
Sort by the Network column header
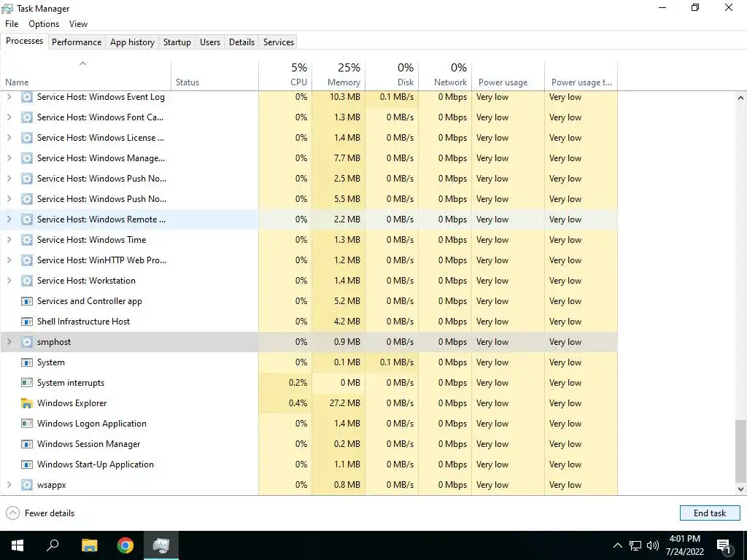click(446, 75)
